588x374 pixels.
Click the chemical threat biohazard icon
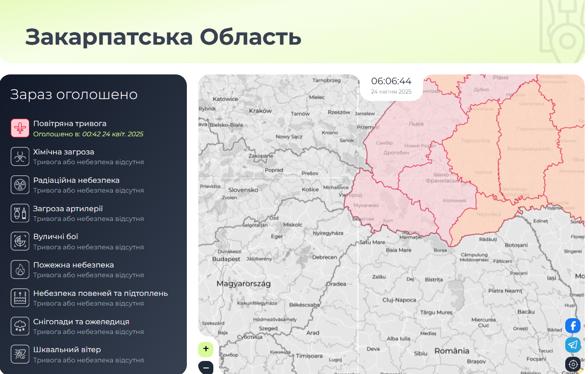click(x=20, y=156)
